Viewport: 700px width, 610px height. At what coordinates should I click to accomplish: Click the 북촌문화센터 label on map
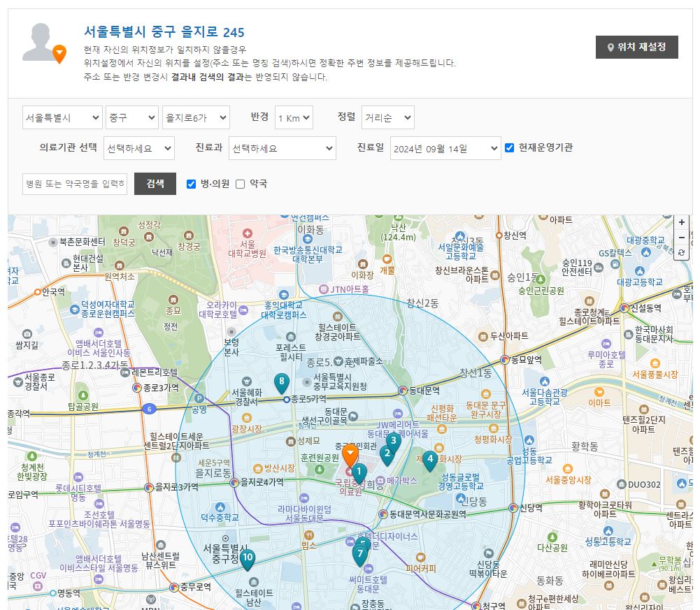(x=83, y=242)
